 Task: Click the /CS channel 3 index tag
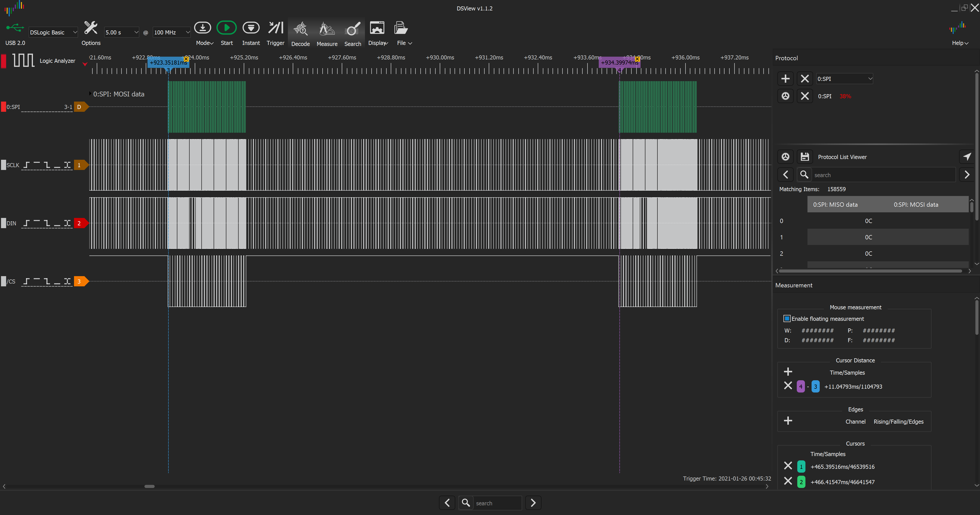coord(81,281)
